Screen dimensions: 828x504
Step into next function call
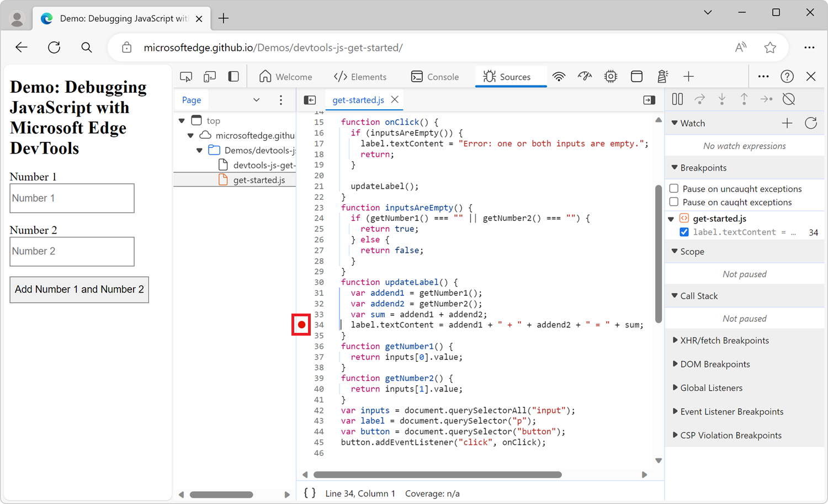click(x=722, y=99)
